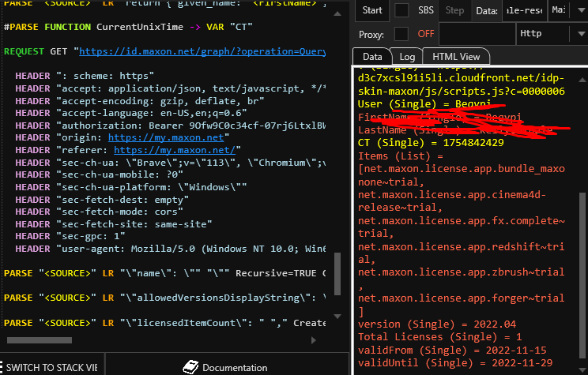Click the 'REQUEST GET' keyword line
The image size is (588, 375).
pos(164,51)
